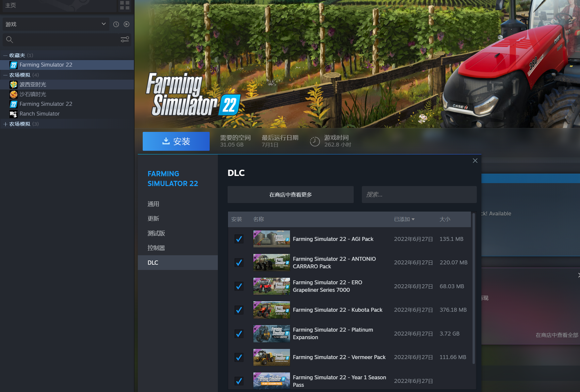580x392 pixels.
Task: Click the AGI Pack thumbnail
Action: [x=272, y=239]
